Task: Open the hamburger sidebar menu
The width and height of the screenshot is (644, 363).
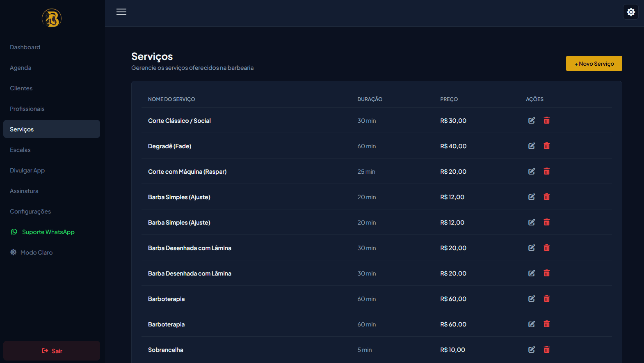Action: (121, 12)
